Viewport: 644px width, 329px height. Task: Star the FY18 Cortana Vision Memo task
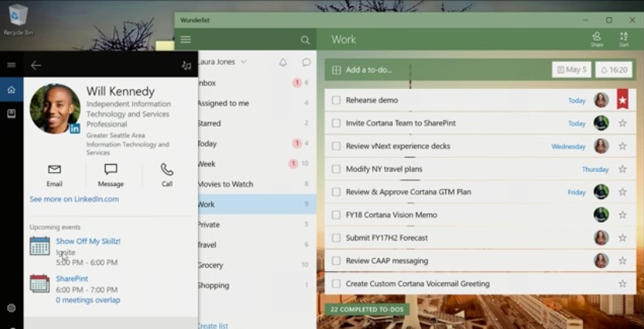click(622, 215)
